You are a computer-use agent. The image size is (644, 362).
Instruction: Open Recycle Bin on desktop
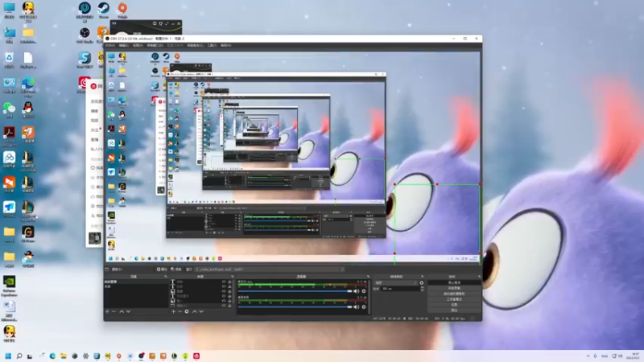pyautogui.click(x=9, y=60)
